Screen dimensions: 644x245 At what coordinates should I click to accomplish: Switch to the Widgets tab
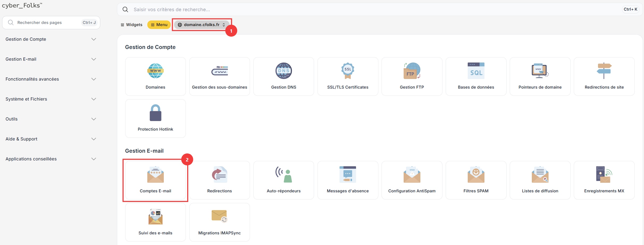click(x=132, y=25)
